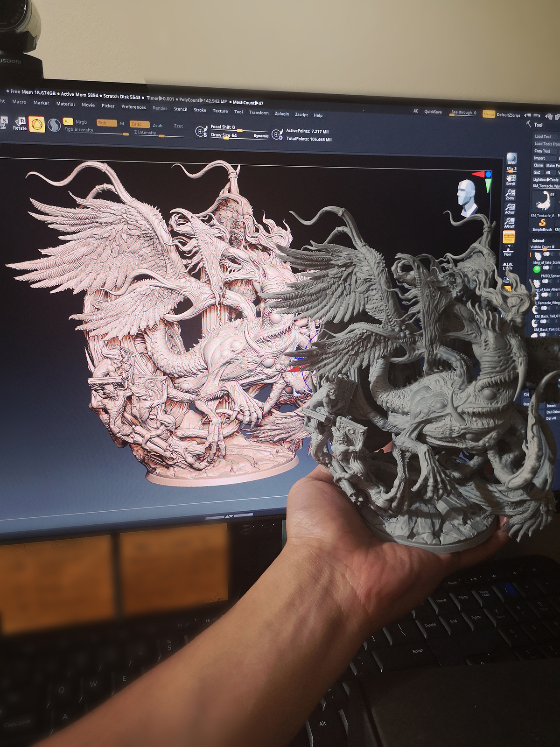560x747 pixels.
Task: Activate the orange transform gyro icon
Action: tap(37, 125)
